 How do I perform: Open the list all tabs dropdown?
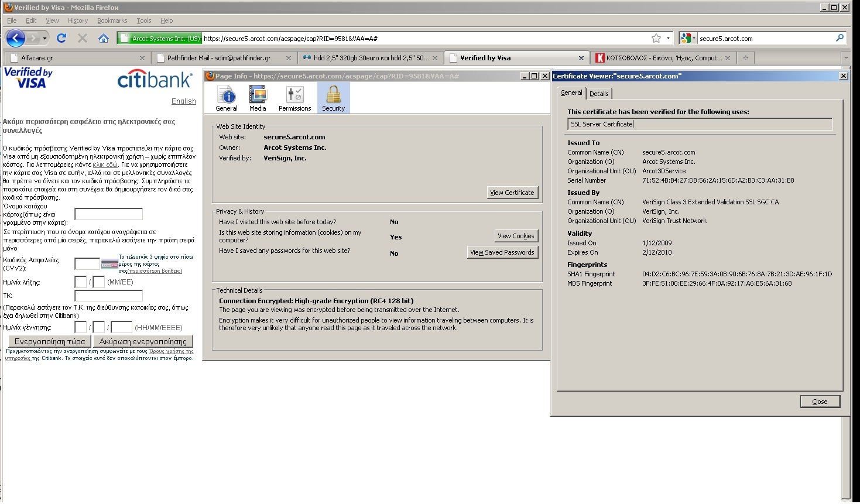point(845,58)
